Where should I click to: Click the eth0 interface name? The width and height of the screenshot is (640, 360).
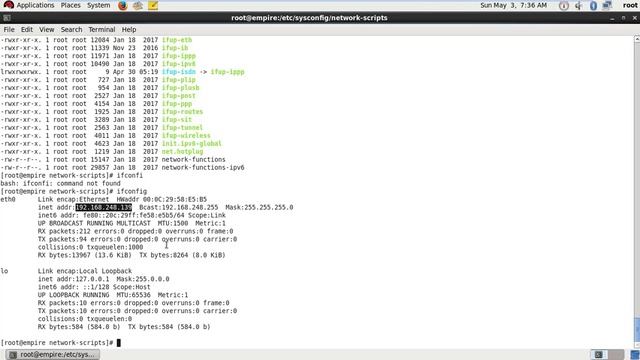tap(8, 199)
